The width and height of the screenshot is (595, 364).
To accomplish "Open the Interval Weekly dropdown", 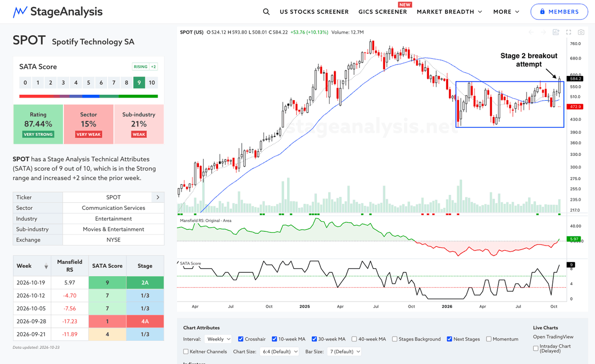I will pos(218,339).
